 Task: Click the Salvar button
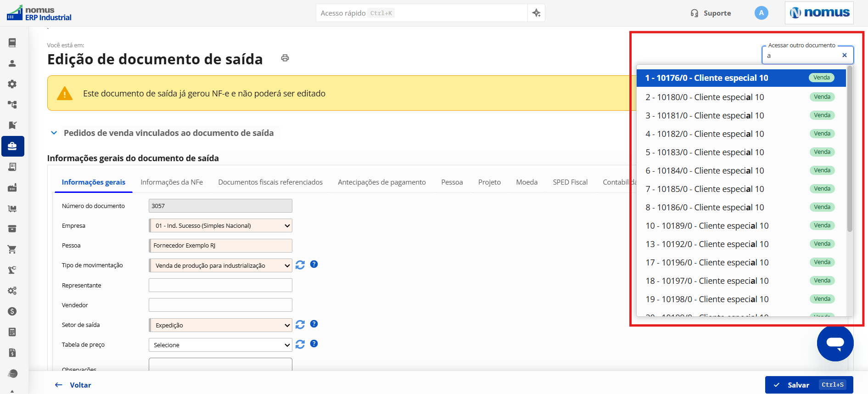click(809, 385)
